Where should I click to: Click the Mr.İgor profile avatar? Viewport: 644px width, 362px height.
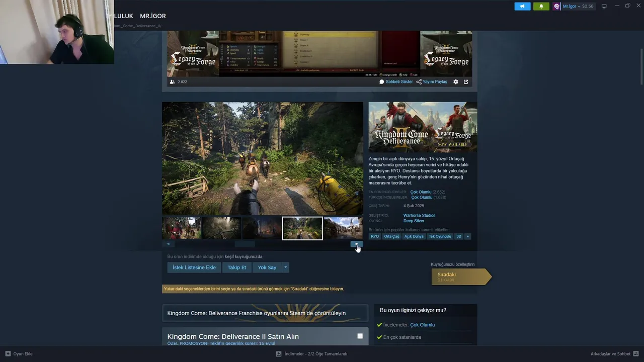click(557, 6)
